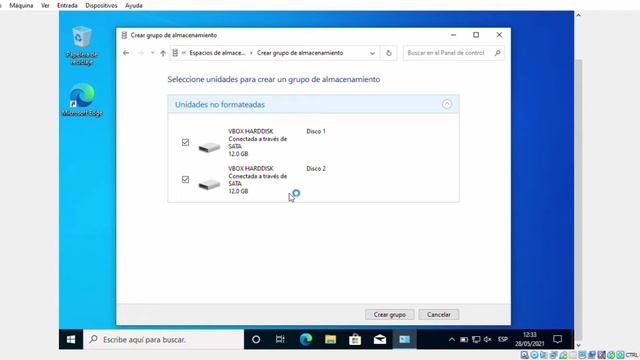
Task: Click the Cancelar button
Action: pyautogui.click(x=439, y=314)
